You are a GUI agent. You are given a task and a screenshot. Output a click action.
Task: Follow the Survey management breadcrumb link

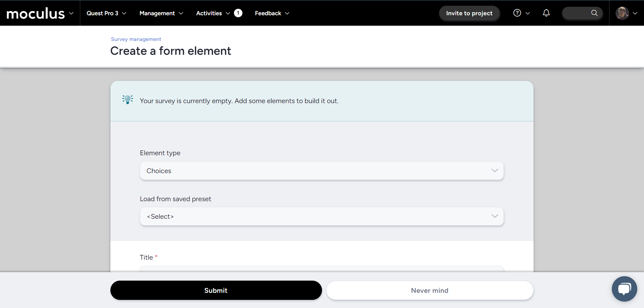(136, 39)
